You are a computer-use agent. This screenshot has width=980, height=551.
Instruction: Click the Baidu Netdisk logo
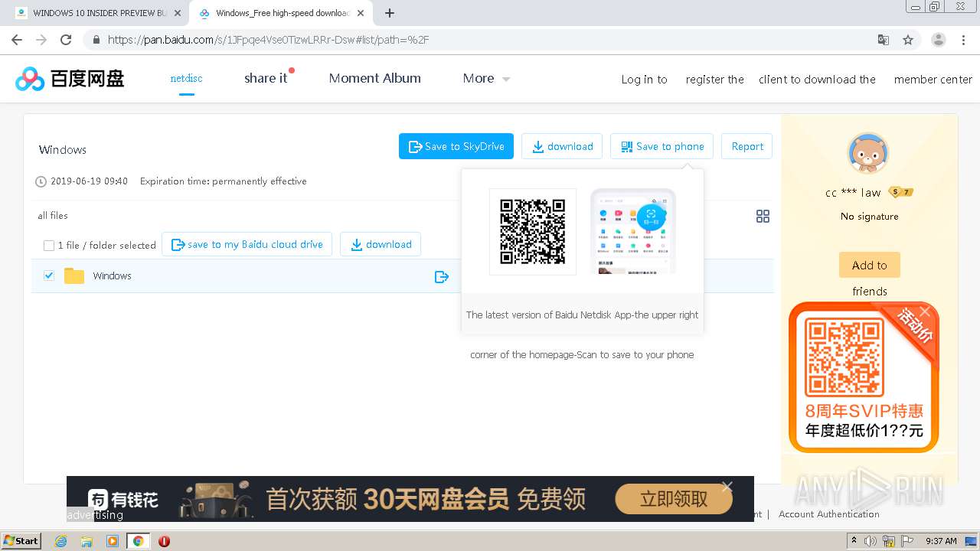[x=70, y=78]
